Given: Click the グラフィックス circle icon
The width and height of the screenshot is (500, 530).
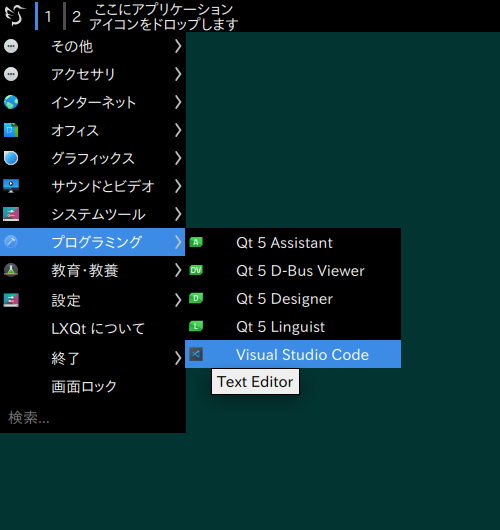Looking at the screenshot, I should click(11, 158).
